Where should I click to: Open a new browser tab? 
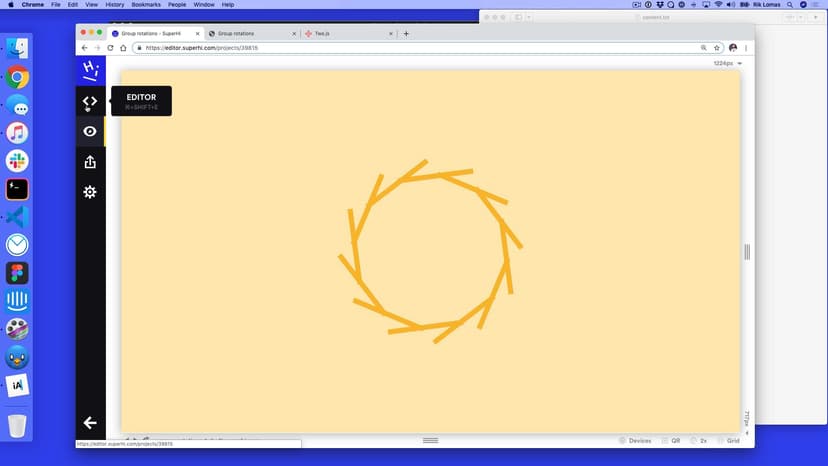(x=406, y=34)
